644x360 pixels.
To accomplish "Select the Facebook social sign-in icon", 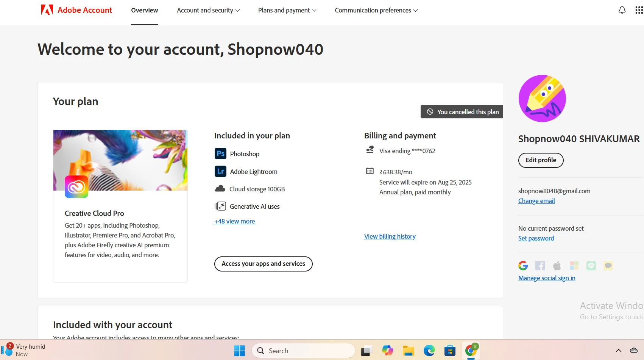I will click(540, 266).
